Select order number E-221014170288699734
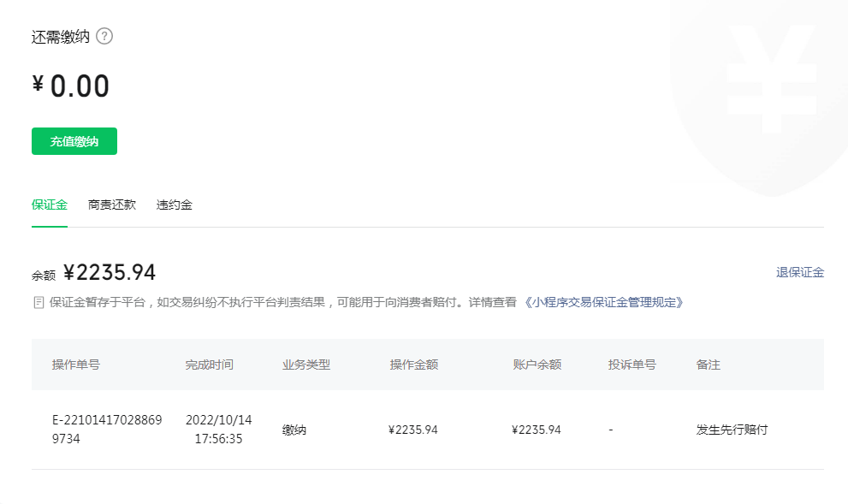This screenshot has width=848, height=504. click(x=107, y=430)
